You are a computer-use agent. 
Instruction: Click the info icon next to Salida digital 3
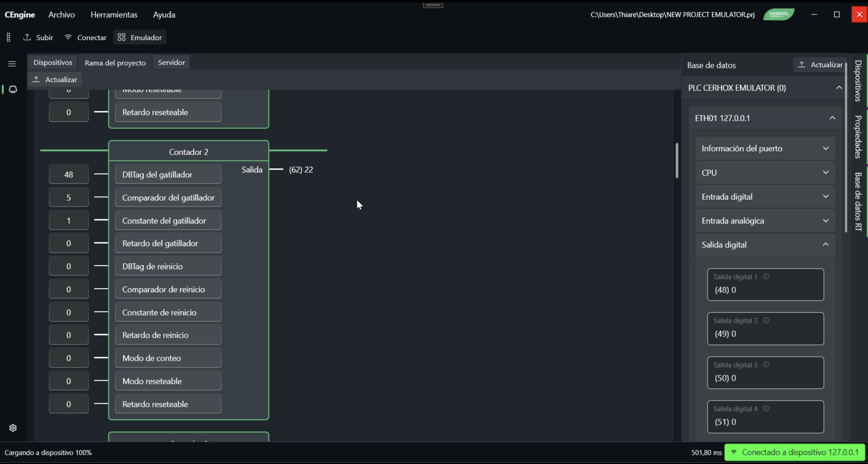(x=766, y=365)
